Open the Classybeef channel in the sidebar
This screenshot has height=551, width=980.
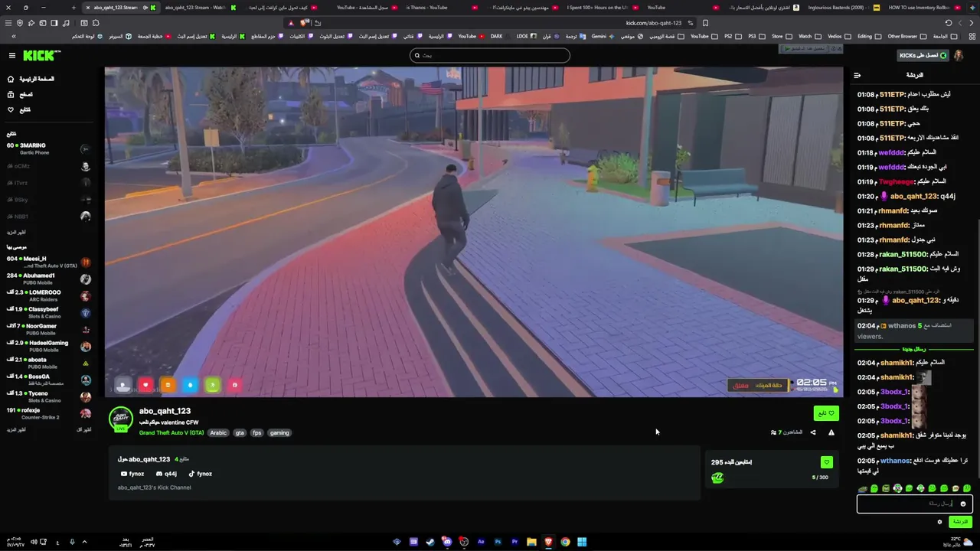(x=47, y=312)
